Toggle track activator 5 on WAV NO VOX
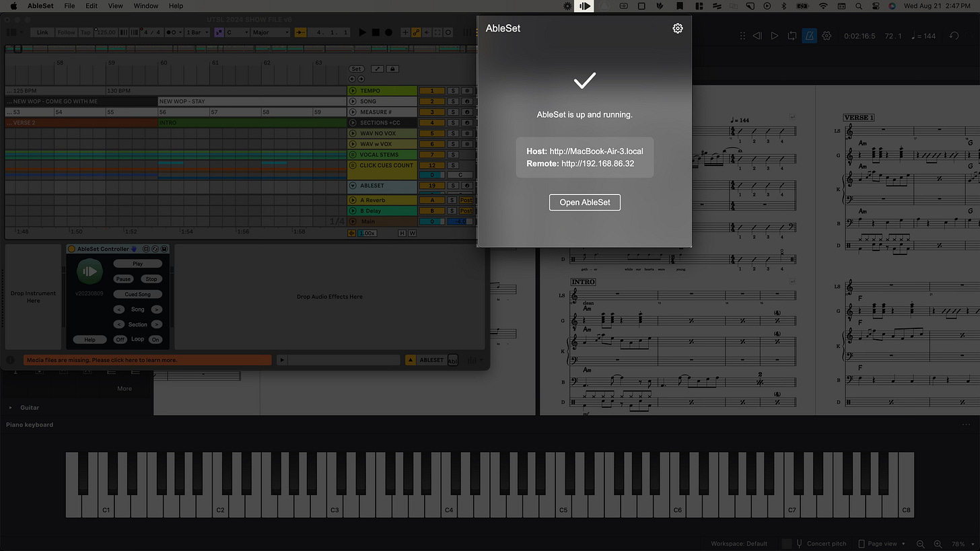Viewport: 980px width, 551px height. tap(432, 133)
